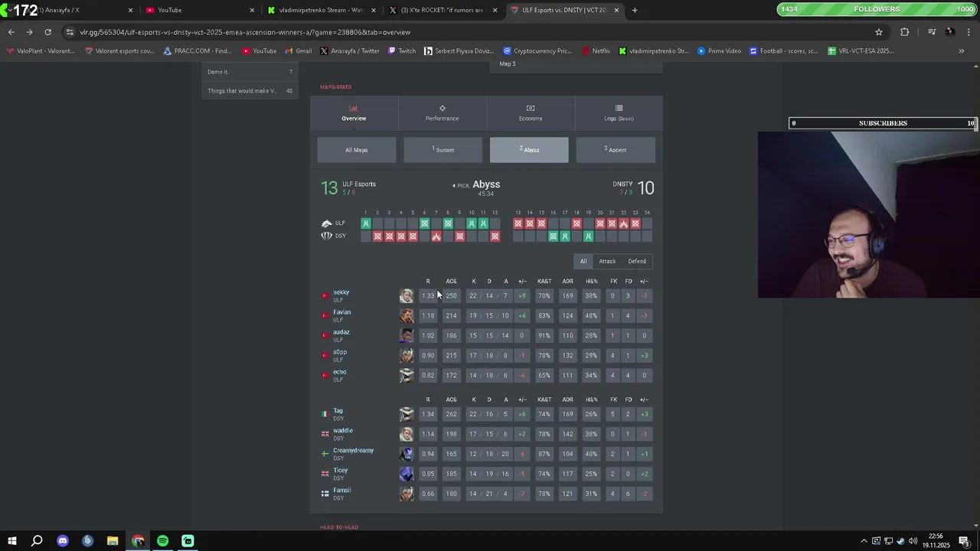Switch to the Economy tab
The image size is (980, 551).
click(x=531, y=113)
